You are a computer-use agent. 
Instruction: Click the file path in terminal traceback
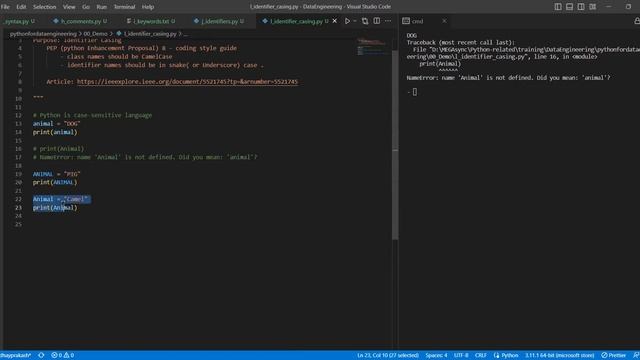point(523,53)
